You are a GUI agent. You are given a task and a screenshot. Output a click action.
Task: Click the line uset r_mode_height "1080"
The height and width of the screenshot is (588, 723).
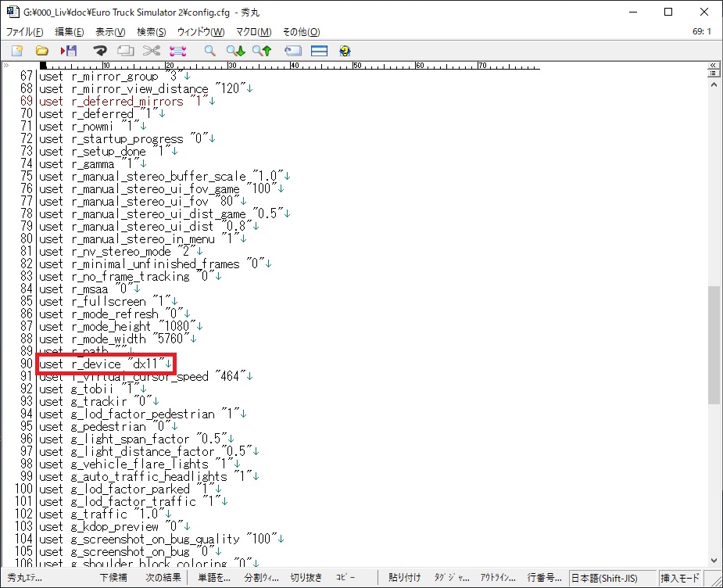pyautogui.click(x=121, y=326)
